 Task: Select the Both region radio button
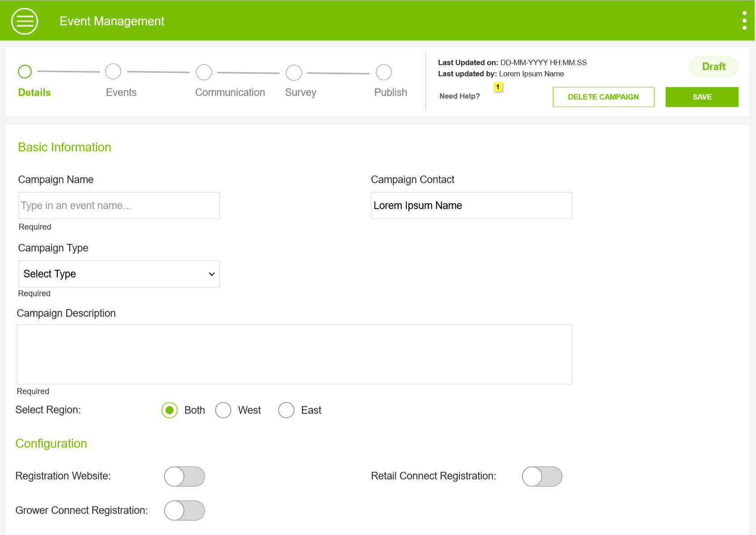tap(170, 410)
